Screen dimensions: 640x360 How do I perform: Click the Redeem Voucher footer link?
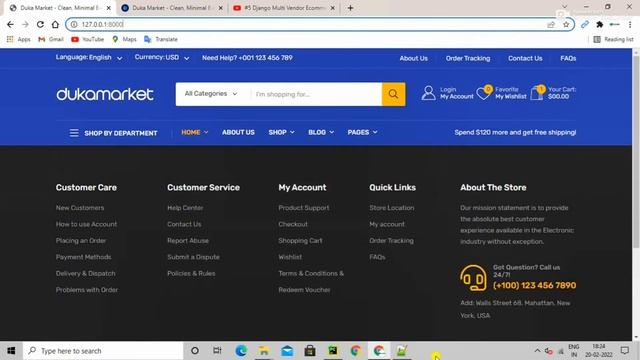304,290
